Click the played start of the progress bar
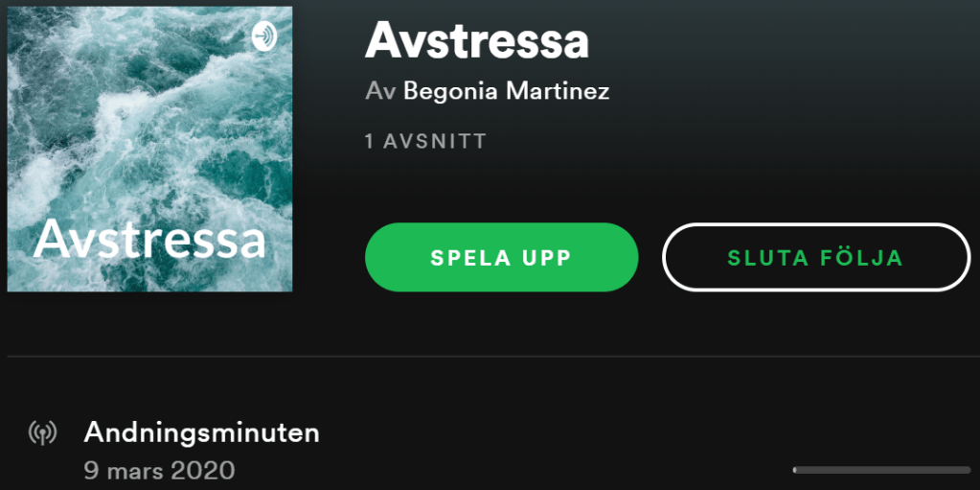The width and height of the screenshot is (980, 490). (794, 470)
